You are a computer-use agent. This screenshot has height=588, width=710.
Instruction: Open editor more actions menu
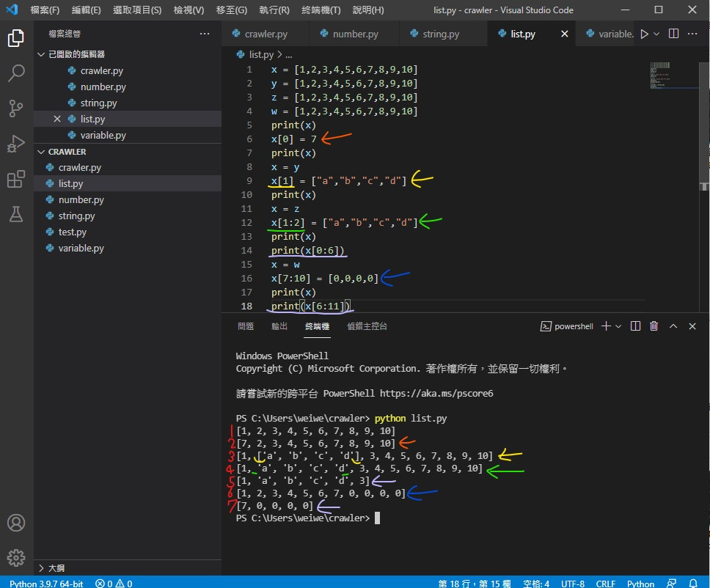692,34
